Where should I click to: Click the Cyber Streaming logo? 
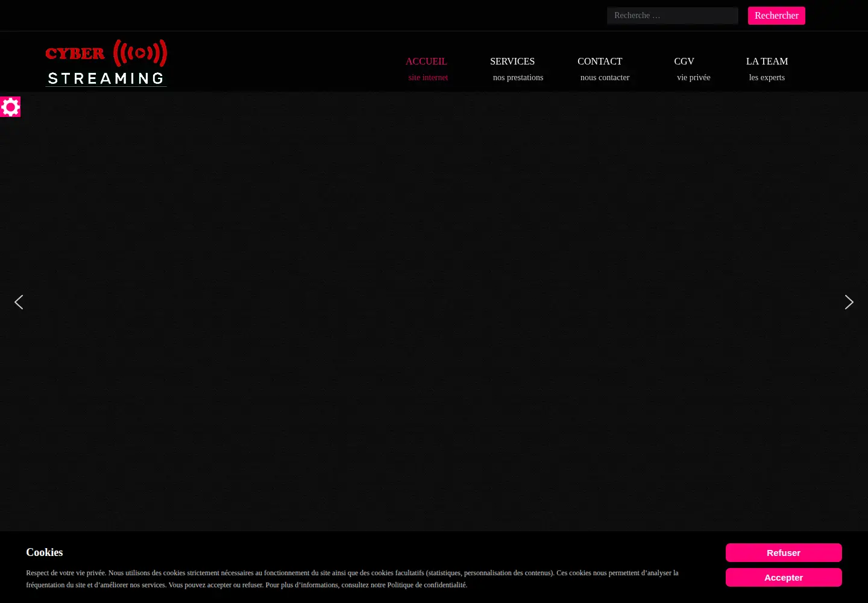click(106, 63)
